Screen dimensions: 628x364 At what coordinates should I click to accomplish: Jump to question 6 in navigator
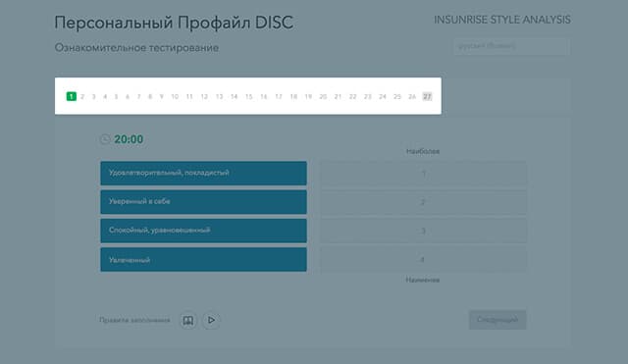(128, 96)
